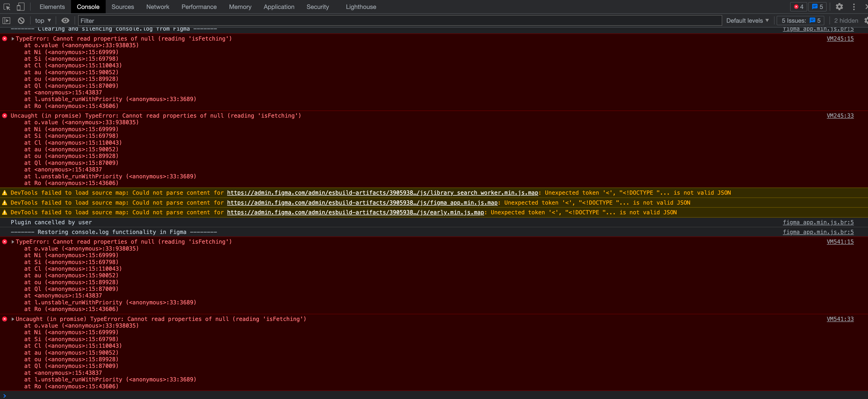This screenshot has width=868, height=399.
Task: Open the Memory tab
Action: [x=240, y=7]
